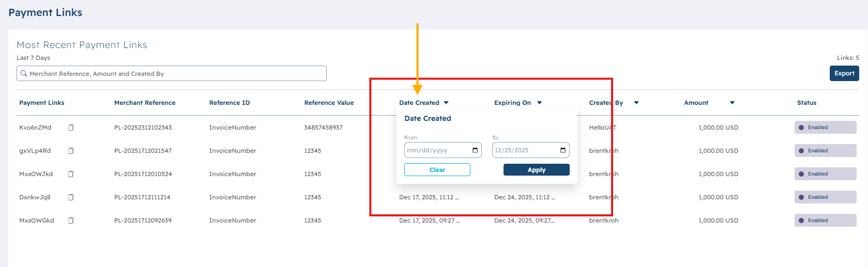Toggle Enabled status for Kvo6nZMd row
Viewport: 868px width, 267px height.
(x=825, y=128)
